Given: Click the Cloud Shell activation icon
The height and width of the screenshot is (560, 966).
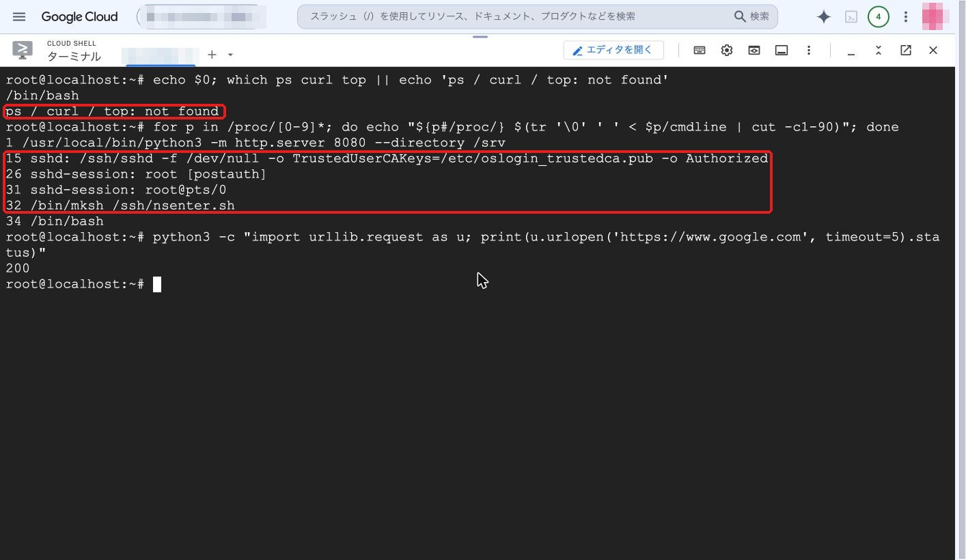Looking at the screenshot, I should (851, 16).
